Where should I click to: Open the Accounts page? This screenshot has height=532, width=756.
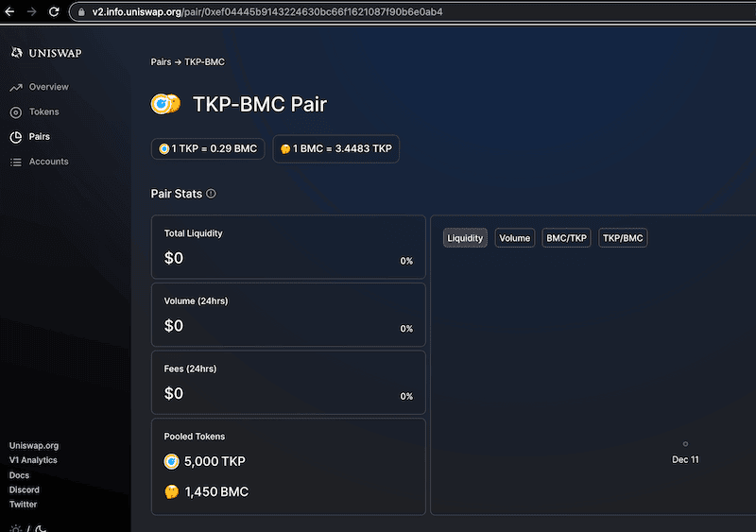49,162
